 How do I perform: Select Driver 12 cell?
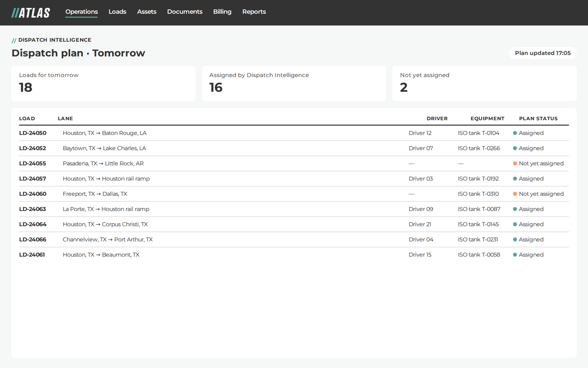420,133
